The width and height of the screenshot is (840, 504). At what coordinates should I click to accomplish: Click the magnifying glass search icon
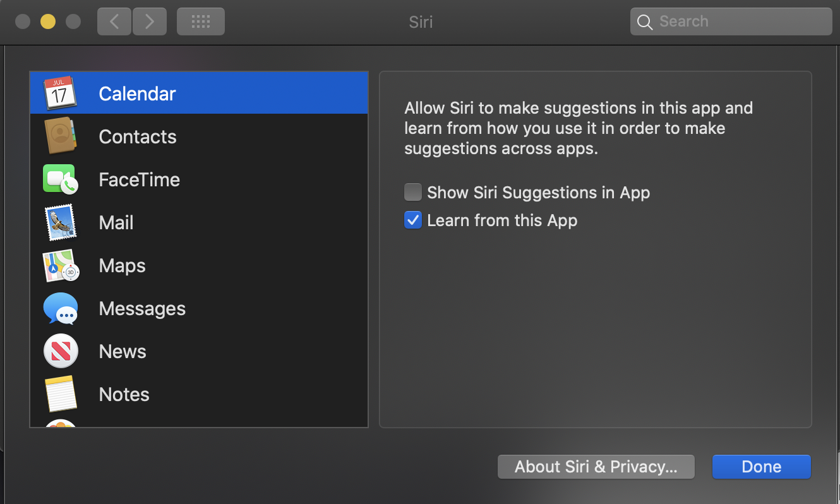644,22
